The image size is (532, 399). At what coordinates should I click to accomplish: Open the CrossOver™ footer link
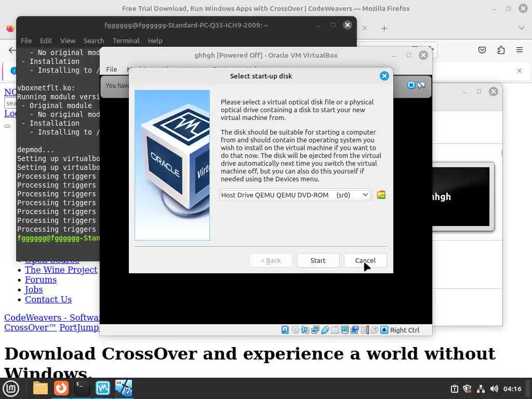point(30,327)
